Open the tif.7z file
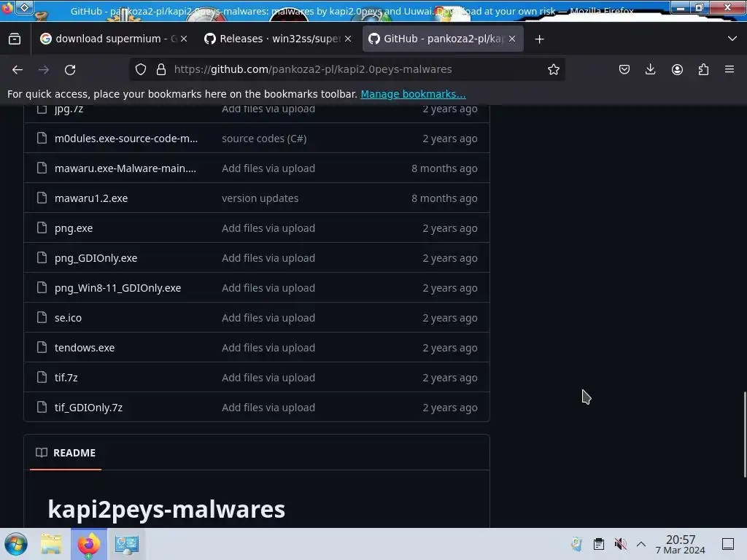 [66, 378]
